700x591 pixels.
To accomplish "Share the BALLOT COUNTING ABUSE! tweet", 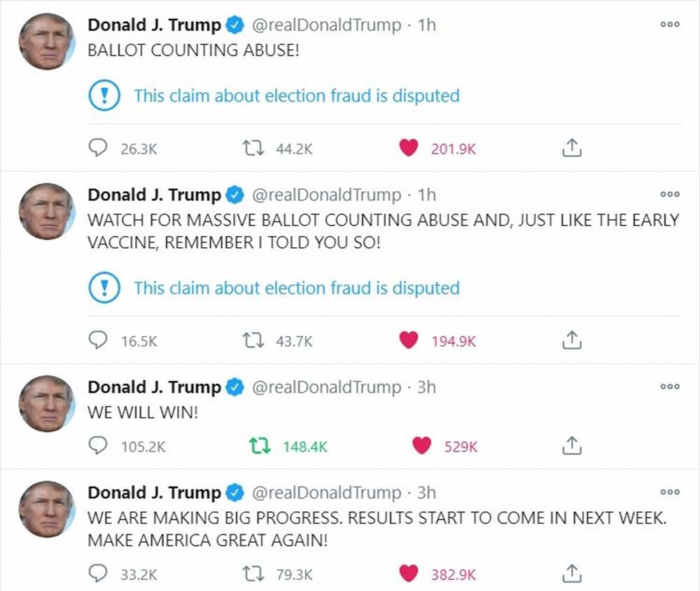I will pyautogui.click(x=572, y=148).
